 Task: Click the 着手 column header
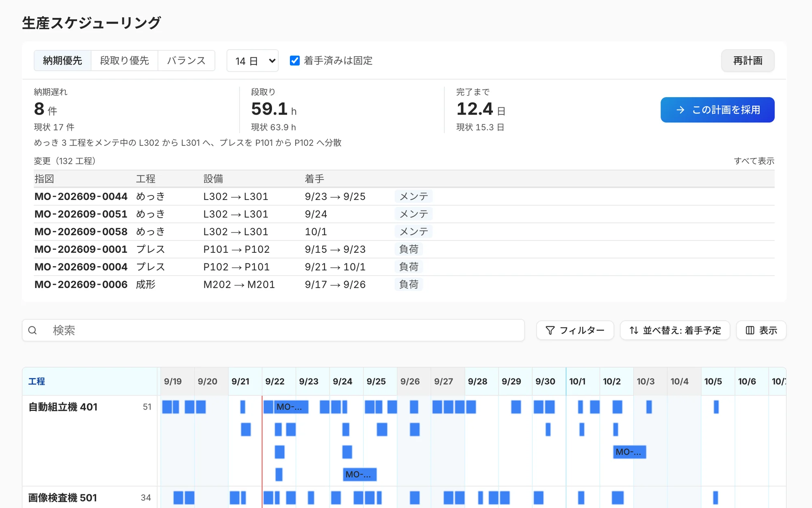pos(315,179)
